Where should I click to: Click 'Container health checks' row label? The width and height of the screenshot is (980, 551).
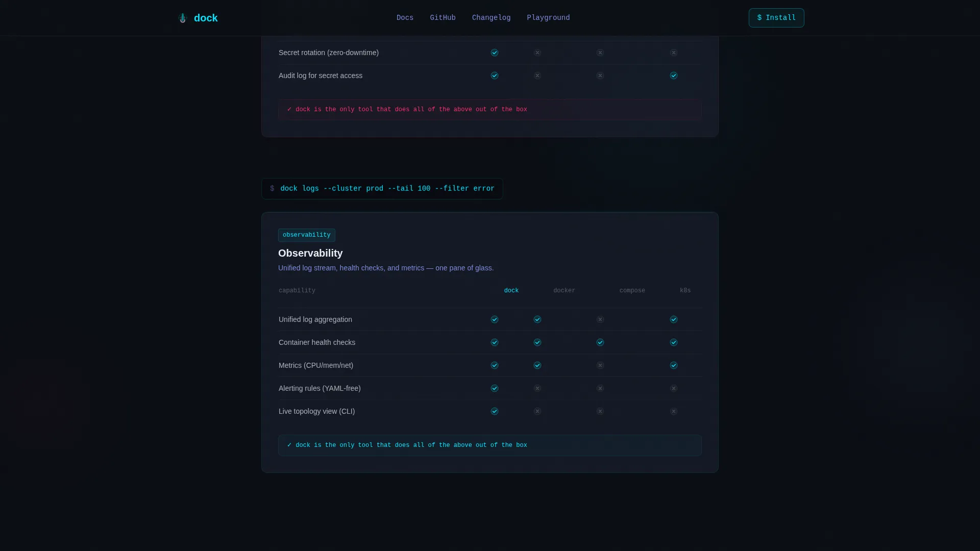point(317,342)
